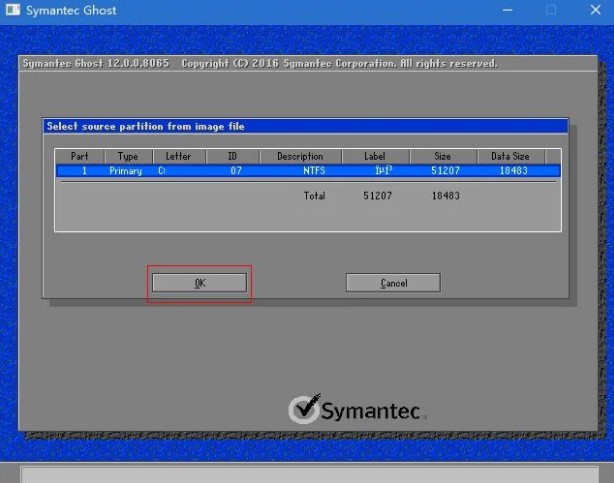Minimize the Symantec Ghost window
Image resolution: width=614 pixels, height=483 pixels.
[x=507, y=10]
